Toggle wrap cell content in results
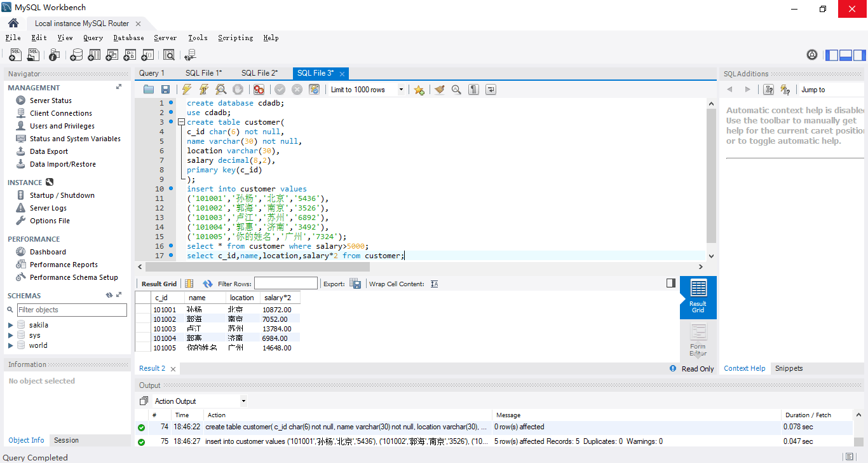This screenshot has width=868, height=463. coord(434,284)
